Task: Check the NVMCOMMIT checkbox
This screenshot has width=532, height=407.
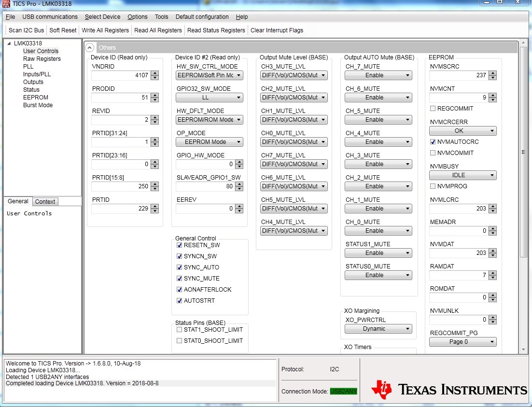Action: click(x=433, y=153)
